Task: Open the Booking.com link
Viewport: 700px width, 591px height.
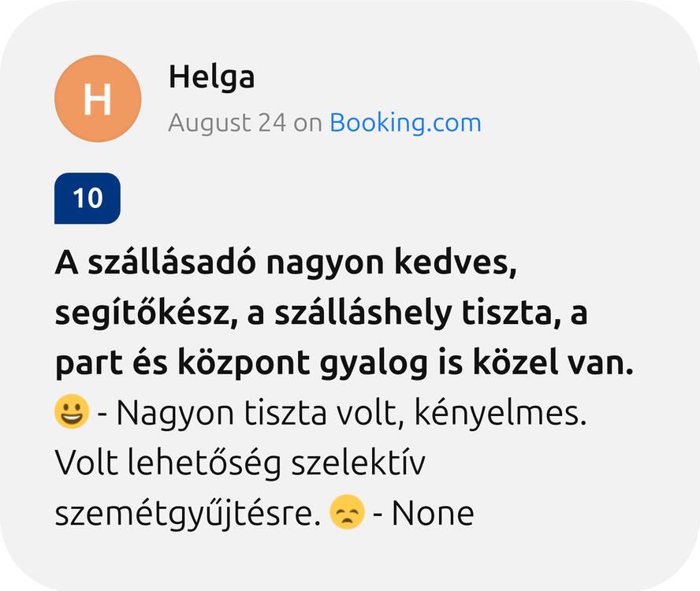Action: click(405, 123)
